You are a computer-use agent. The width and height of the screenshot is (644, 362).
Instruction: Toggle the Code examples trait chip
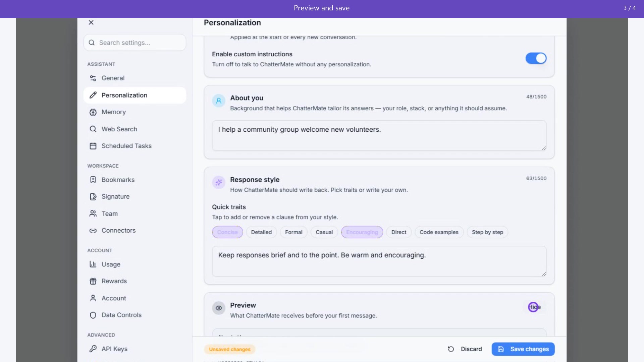pyautogui.click(x=439, y=232)
